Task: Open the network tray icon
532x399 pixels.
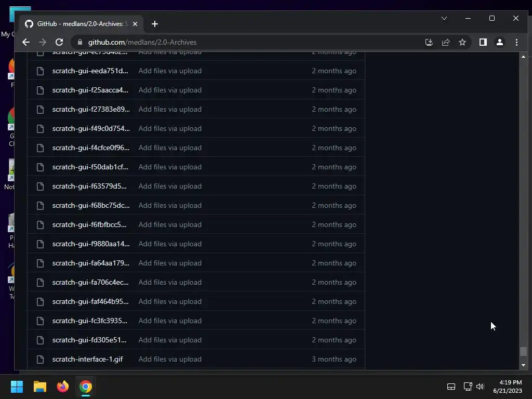Action: pyautogui.click(x=468, y=387)
